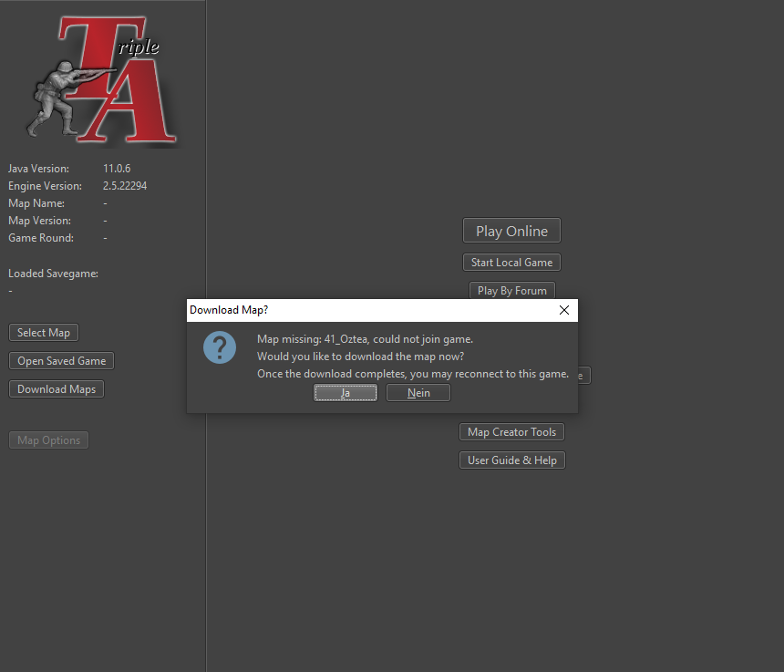Screen dimensions: 784x672
Task: Click the 'Map missing: 41_Oztea' message text
Action: tap(365, 339)
